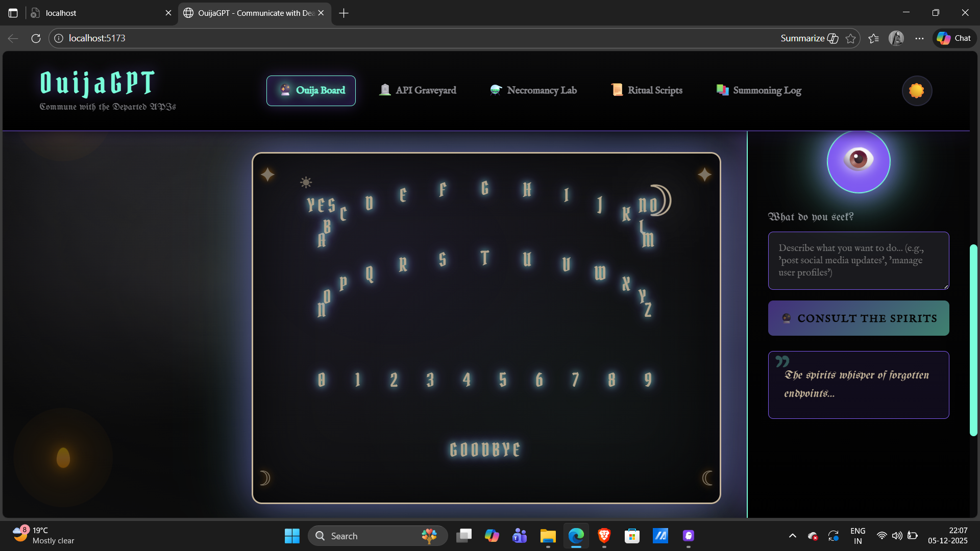Add page to favorites with star icon

(x=850, y=38)
